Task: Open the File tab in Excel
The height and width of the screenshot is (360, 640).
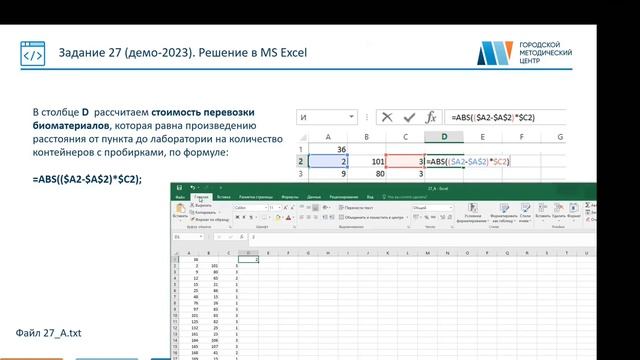Action: [x=180, y=197]
